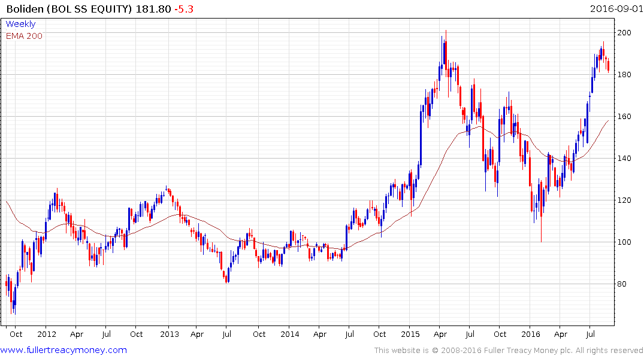644x359 pixels.
Task: Click the 2012 year label on time axis
Action: click(46, 334)
